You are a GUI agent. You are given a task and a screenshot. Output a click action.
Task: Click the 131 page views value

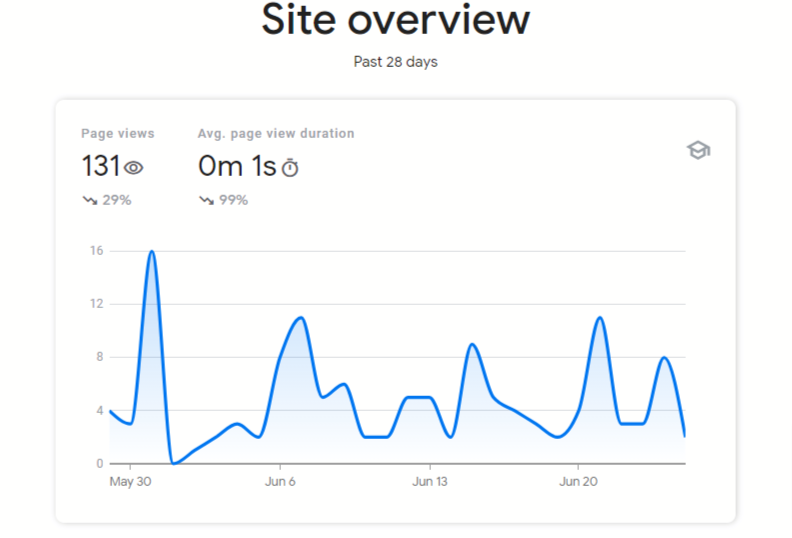[x=100, y=166]
